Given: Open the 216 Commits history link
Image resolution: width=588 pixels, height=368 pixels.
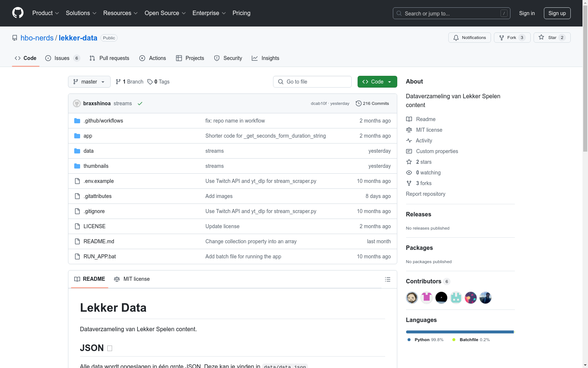Looking at the screenshot, I should (x=372, y=103).
